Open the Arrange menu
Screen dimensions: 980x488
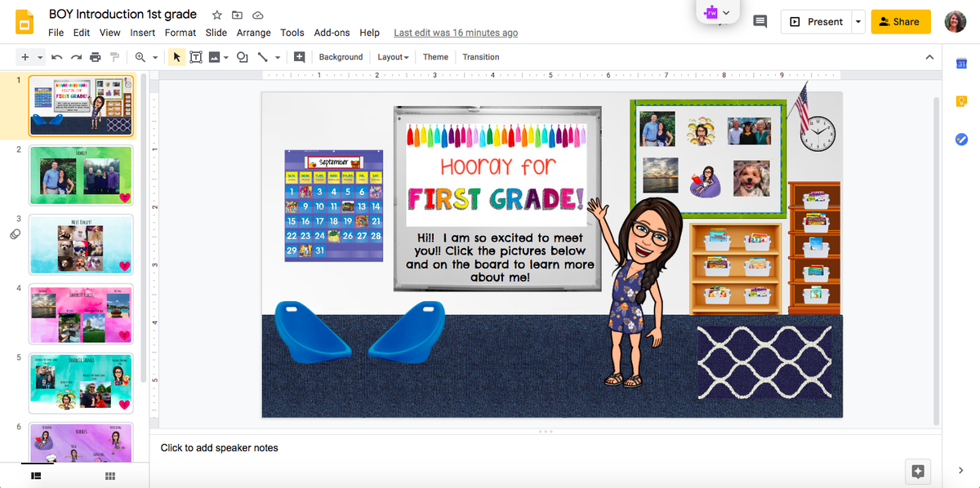click(x=254, y=33)
